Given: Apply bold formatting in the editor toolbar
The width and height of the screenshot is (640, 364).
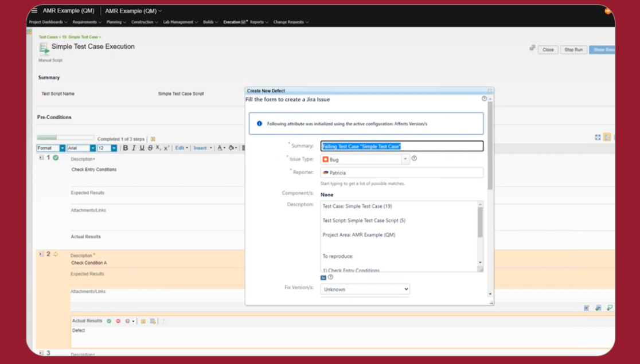Looking at the screenshot, I should 126,148.
